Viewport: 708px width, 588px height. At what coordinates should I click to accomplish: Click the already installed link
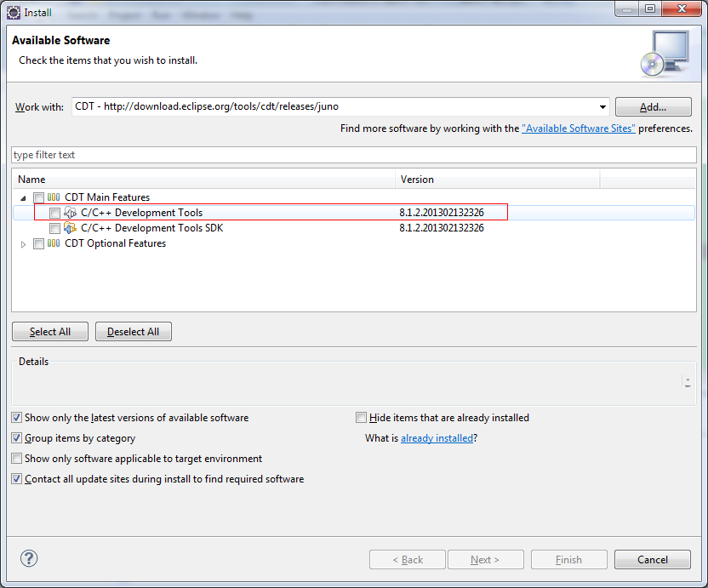tap(437, 438)
